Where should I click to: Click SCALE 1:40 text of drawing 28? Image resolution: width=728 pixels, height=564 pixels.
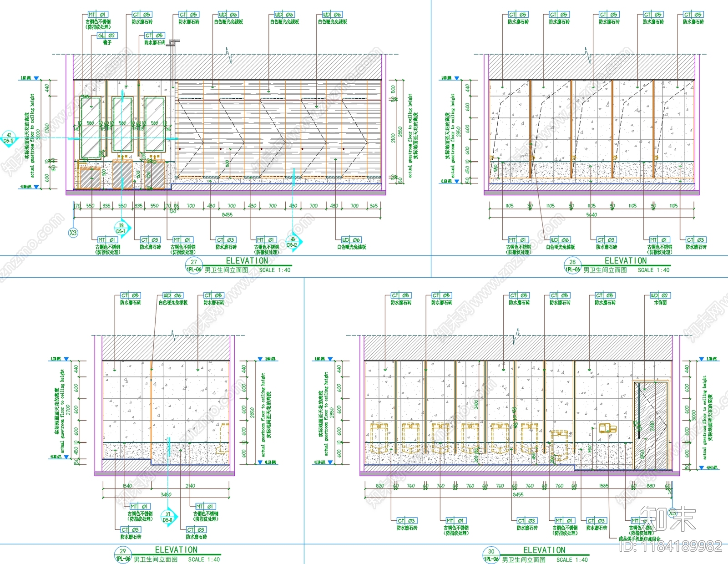[x=654, y=270]
